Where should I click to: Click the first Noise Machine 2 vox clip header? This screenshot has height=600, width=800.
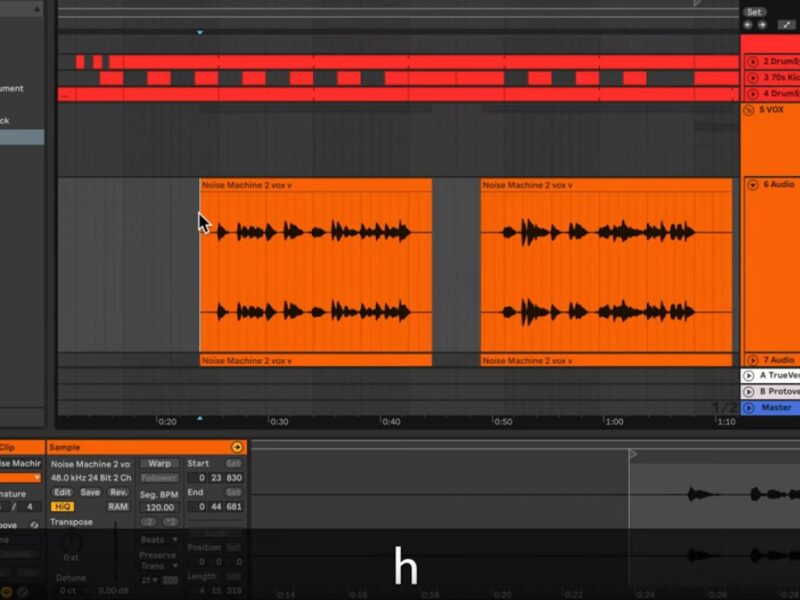(x=315, y=185)
